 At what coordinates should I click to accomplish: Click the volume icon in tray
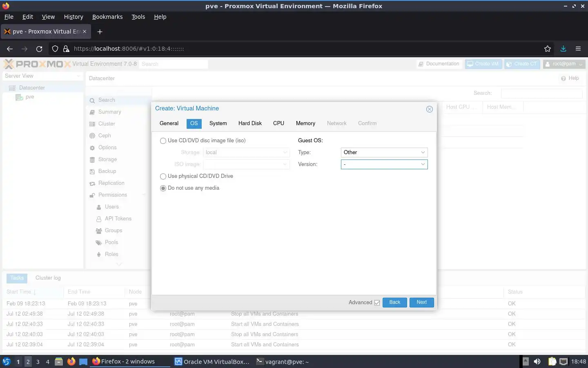point(537,361)
